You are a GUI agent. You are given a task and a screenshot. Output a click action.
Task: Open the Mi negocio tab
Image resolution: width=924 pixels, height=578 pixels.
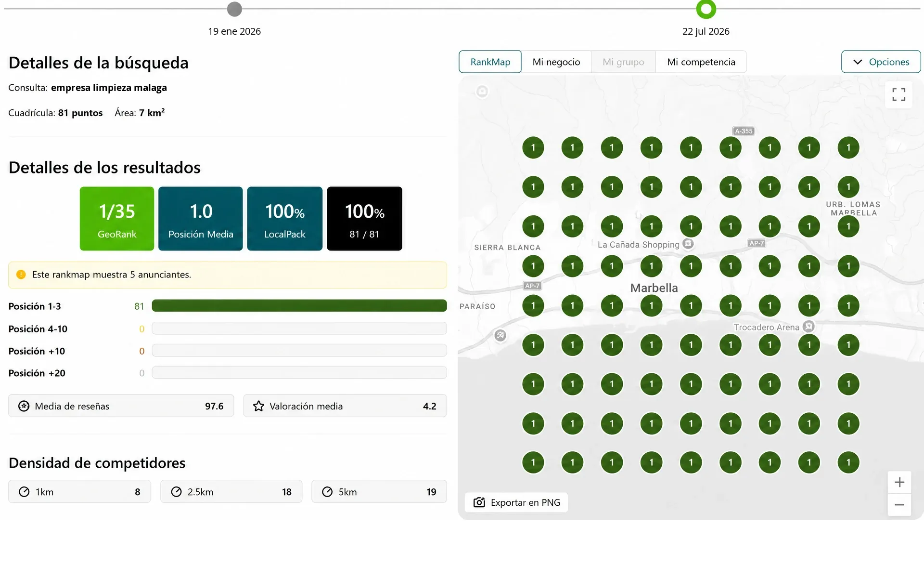click(556, 62)
